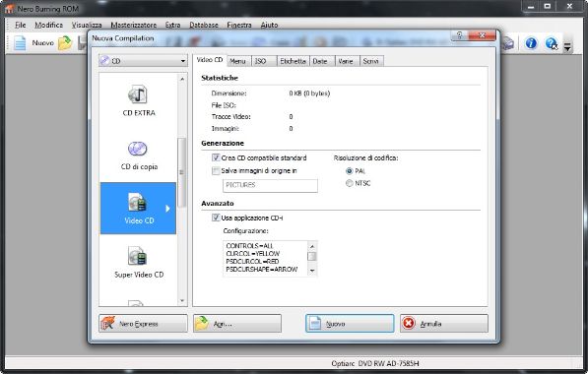This screenshot has height=374, width=588.
Task: Open the Database menu
Action: coord(204,25)
